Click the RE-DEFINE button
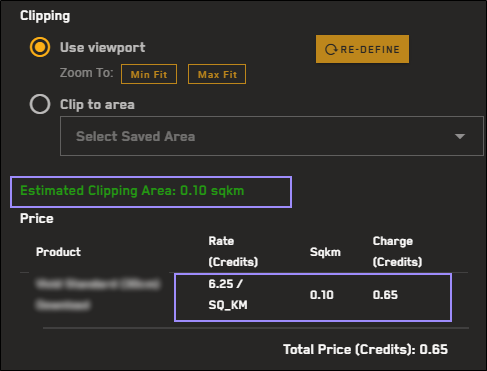This screenshot has height=371, width=487. [x=362, y=49]
